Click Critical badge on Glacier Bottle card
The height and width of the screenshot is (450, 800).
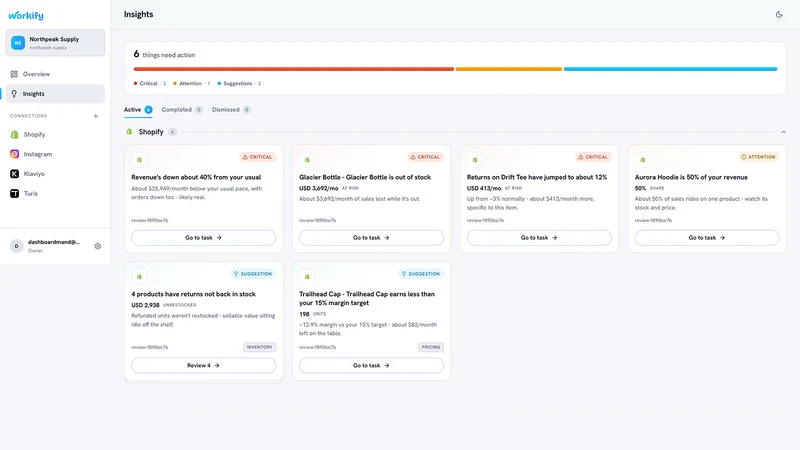pyautogui.click(x=426, y=157)
